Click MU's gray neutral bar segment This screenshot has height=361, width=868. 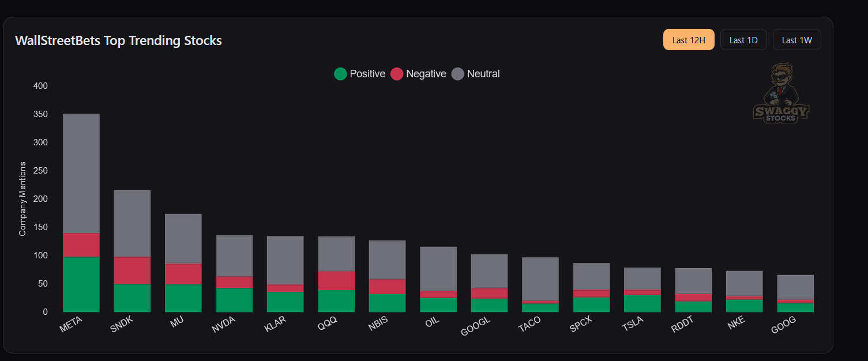pos(183,239)
